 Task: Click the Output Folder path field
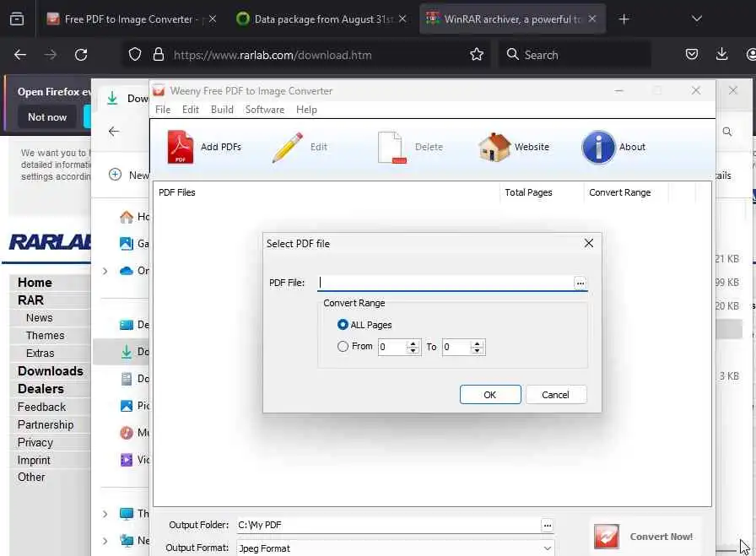(388, 525)
